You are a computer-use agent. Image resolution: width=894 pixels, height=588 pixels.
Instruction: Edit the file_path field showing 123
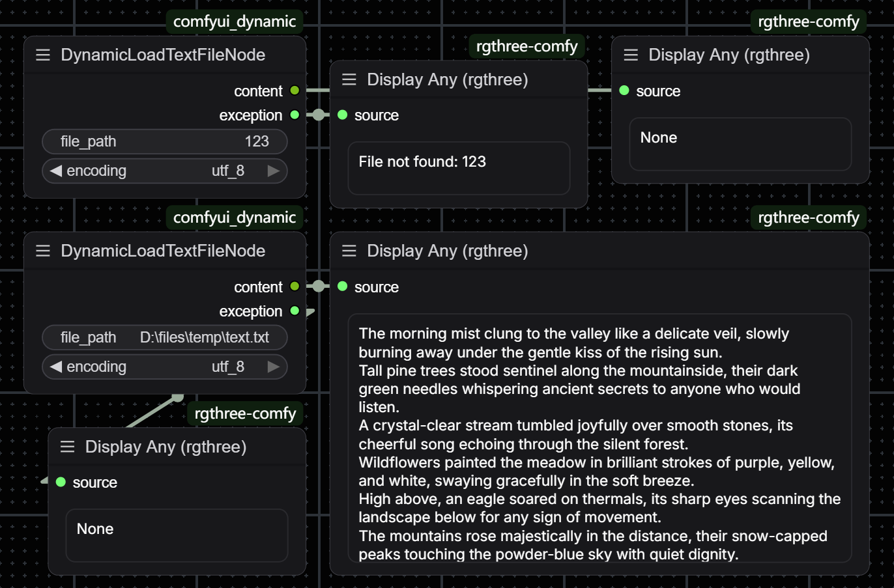pyautogui.click(x=165, y=141)
